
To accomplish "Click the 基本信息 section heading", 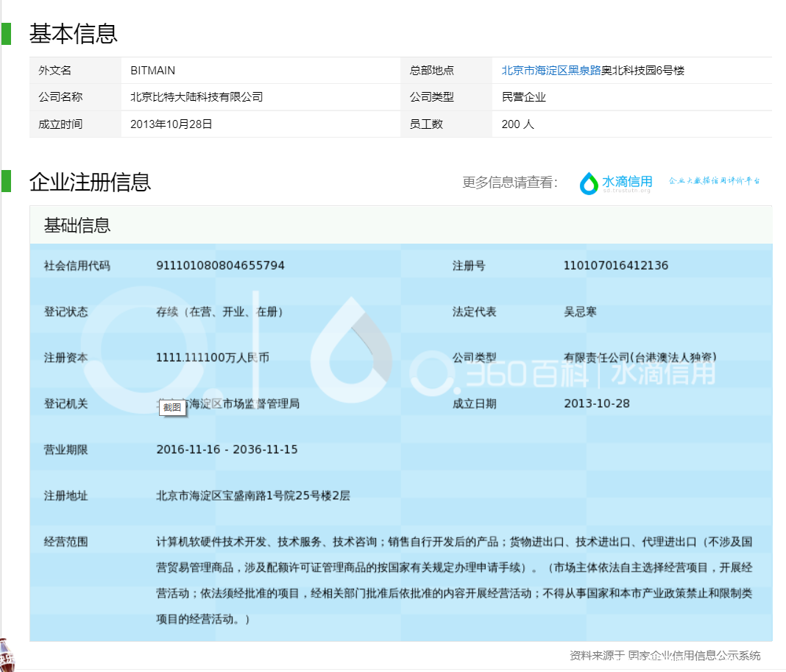I will pyautogui.click(x=73, y=34).
